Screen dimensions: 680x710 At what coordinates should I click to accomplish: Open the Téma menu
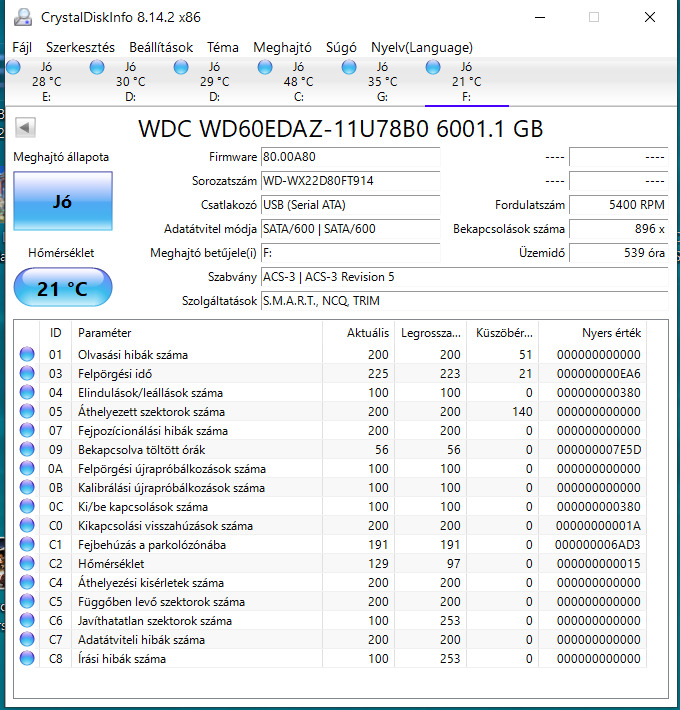223,48
